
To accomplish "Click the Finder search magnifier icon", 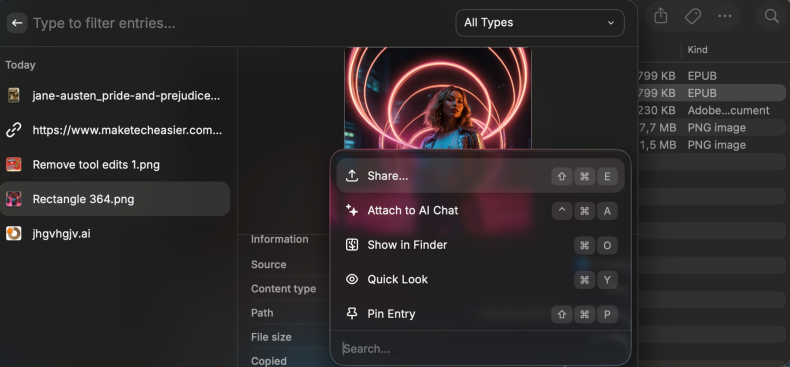I will pyautogui.click(x=772, y=16).
